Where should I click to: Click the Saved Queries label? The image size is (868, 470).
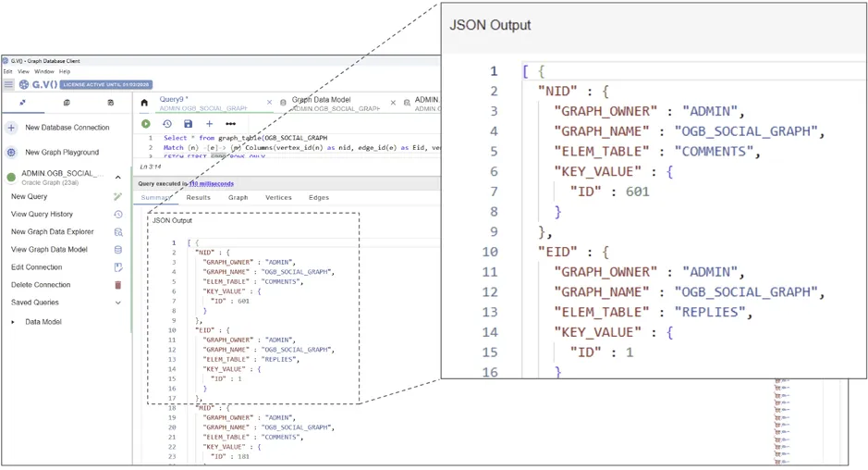[35, 303]
